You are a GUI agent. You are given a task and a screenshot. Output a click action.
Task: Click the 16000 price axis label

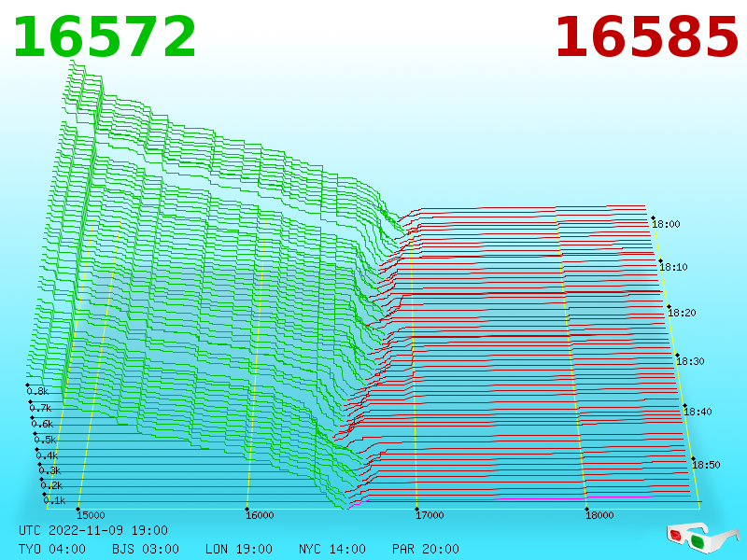[260, 515]
